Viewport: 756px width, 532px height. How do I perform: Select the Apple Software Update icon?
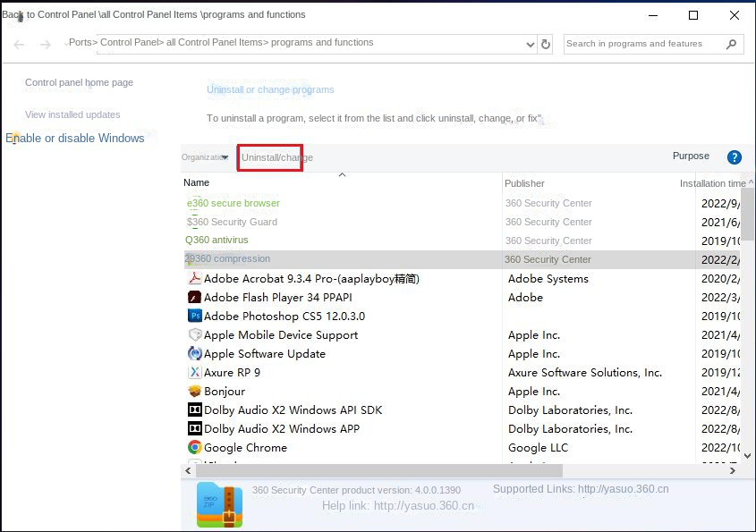tap(195, 353)
